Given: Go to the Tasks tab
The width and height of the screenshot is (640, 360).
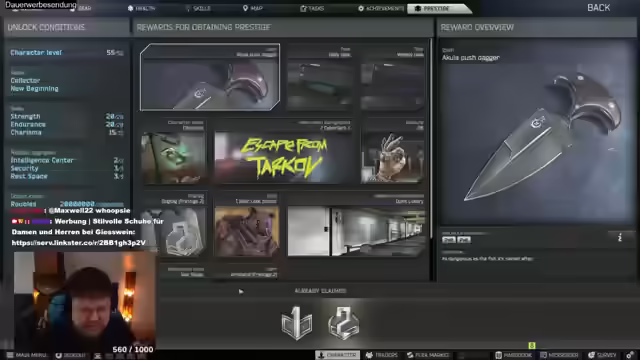Looking at the screenshot, I should (x=312, y=8).
